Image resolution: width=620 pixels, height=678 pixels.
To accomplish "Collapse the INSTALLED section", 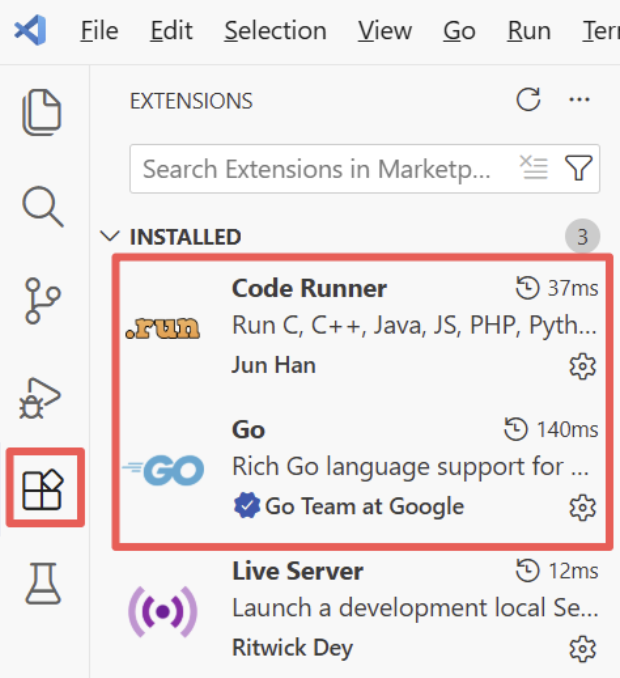I will pos(109,237).
